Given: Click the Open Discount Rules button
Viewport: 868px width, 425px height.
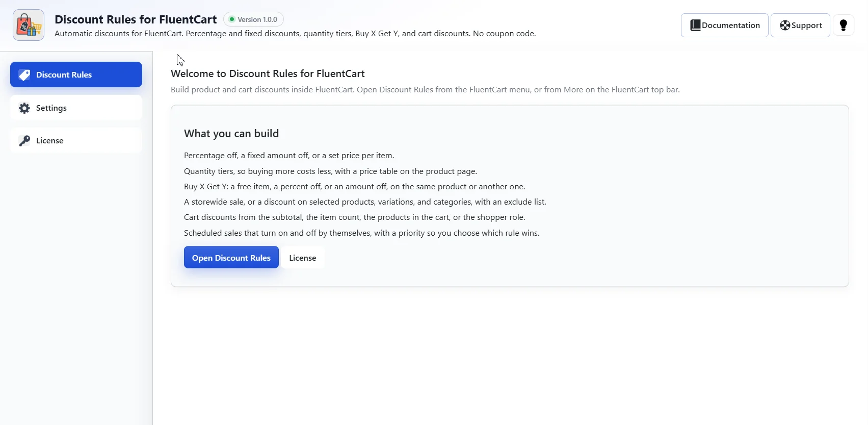Looking at the screenshot, I should pos(231,257).
